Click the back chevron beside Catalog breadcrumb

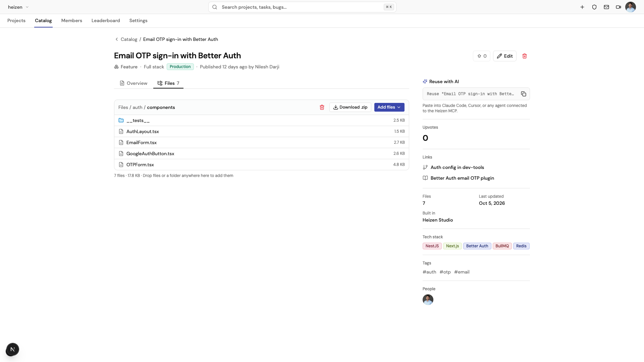pyautogui.click(x=117, y=39)
